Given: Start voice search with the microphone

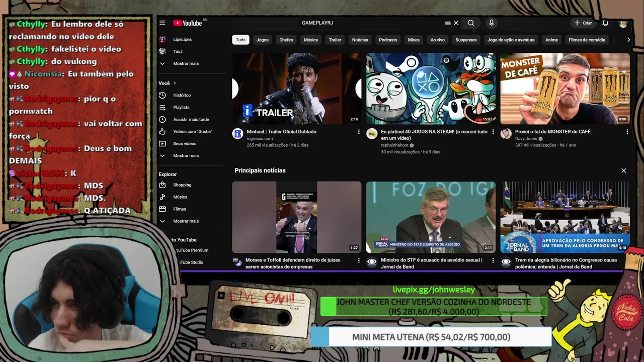Looking at the screenshot, I should [x=492, y=23].
